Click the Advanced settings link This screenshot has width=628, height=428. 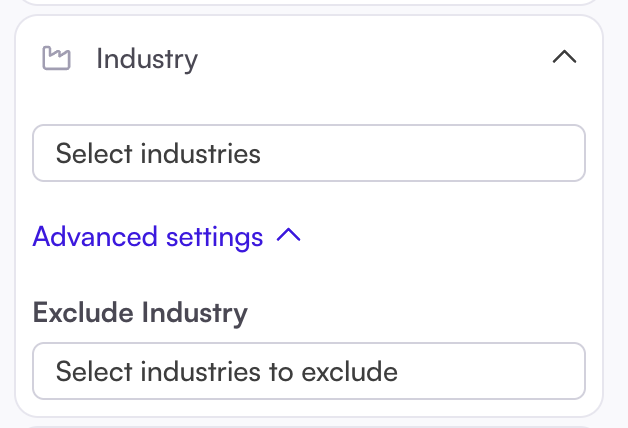click(x=148, y=237)
